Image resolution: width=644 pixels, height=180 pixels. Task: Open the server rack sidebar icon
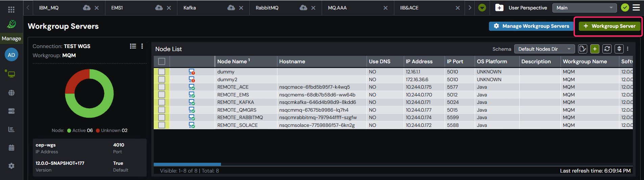point(11,111)
